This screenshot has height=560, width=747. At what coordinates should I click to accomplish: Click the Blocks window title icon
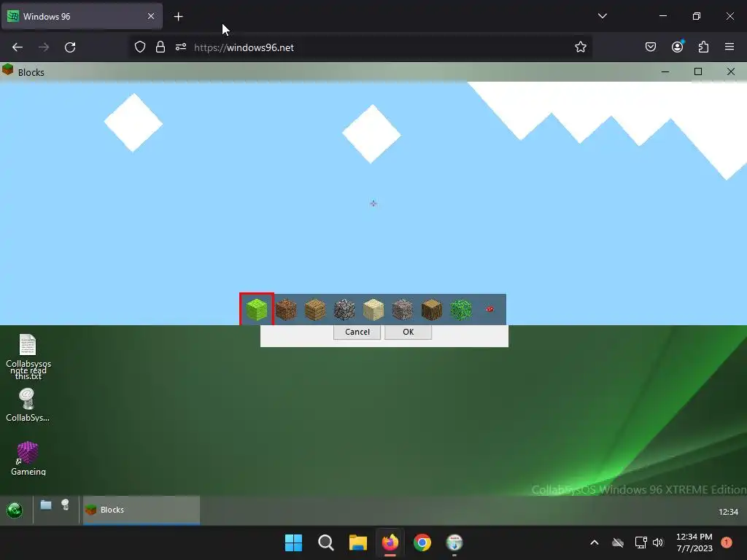(7, 70)
